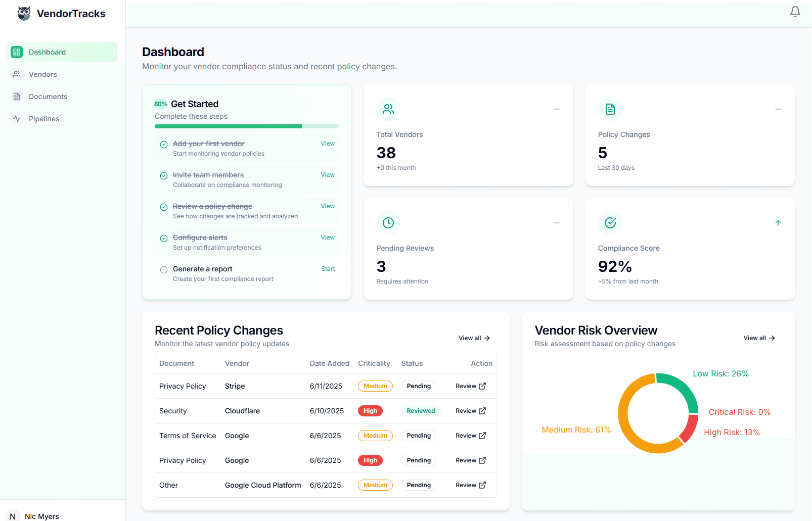Open external review icon for Stripe row
The height and width of the screenshot is (521, 812).
tap(482, 386)
